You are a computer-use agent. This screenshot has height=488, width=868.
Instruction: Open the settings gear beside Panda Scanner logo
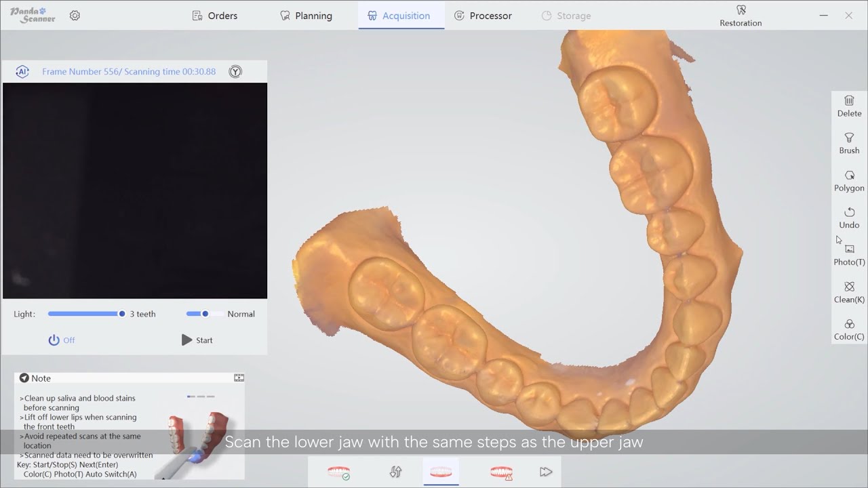(x=75, y=16)
